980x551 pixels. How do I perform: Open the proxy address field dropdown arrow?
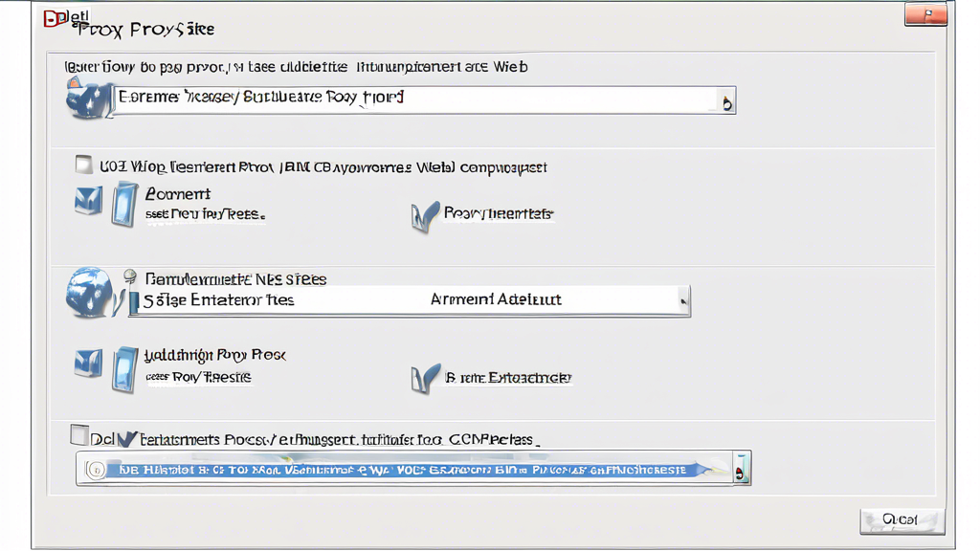tap(725, 99)
